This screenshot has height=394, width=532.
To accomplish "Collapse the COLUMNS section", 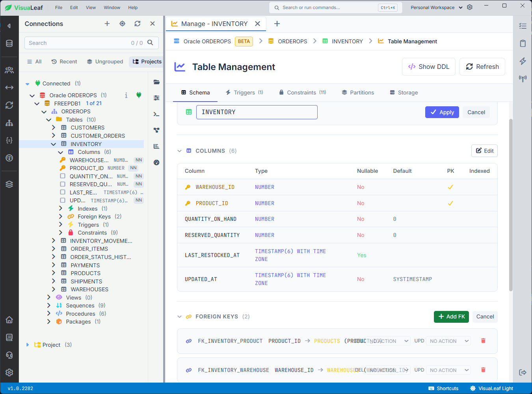I will [179, 151].
